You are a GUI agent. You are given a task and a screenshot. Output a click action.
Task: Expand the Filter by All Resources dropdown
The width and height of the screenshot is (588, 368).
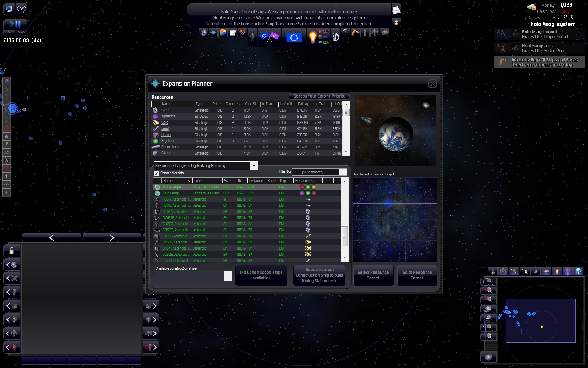point(343,172)
